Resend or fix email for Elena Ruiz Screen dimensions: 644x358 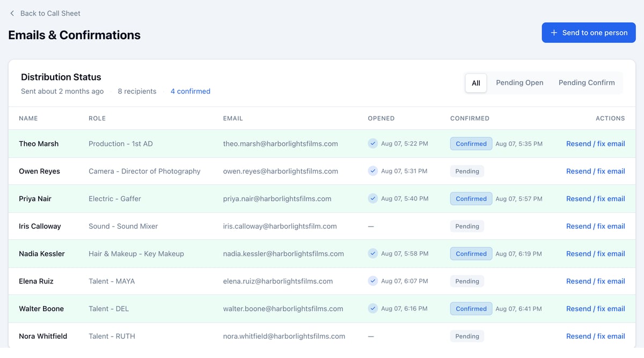(x=596, y=281)
